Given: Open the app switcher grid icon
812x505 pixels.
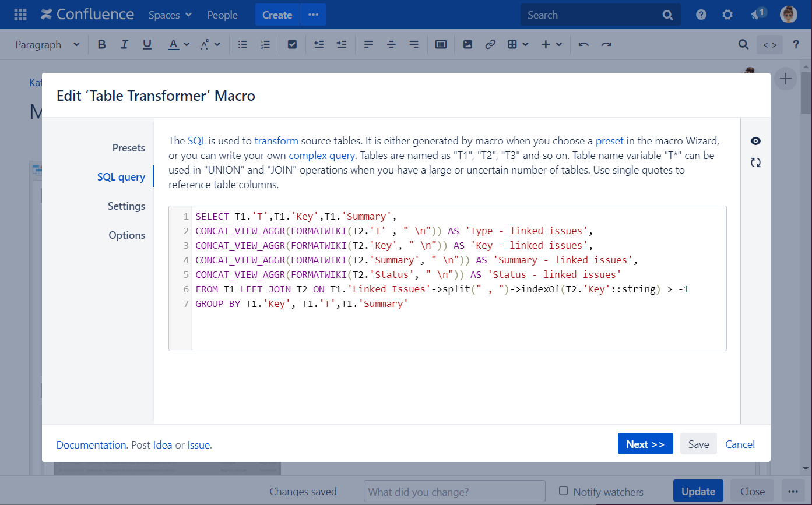Looking at the screenshot, I should 20,15.
